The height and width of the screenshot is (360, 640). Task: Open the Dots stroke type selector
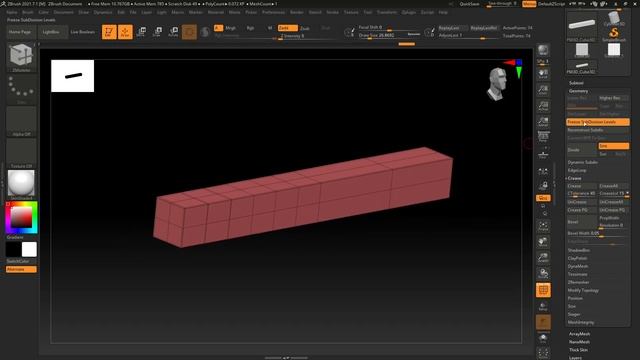21,89
